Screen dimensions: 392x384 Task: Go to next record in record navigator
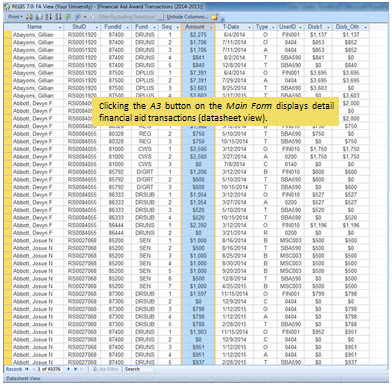[68, 369]
